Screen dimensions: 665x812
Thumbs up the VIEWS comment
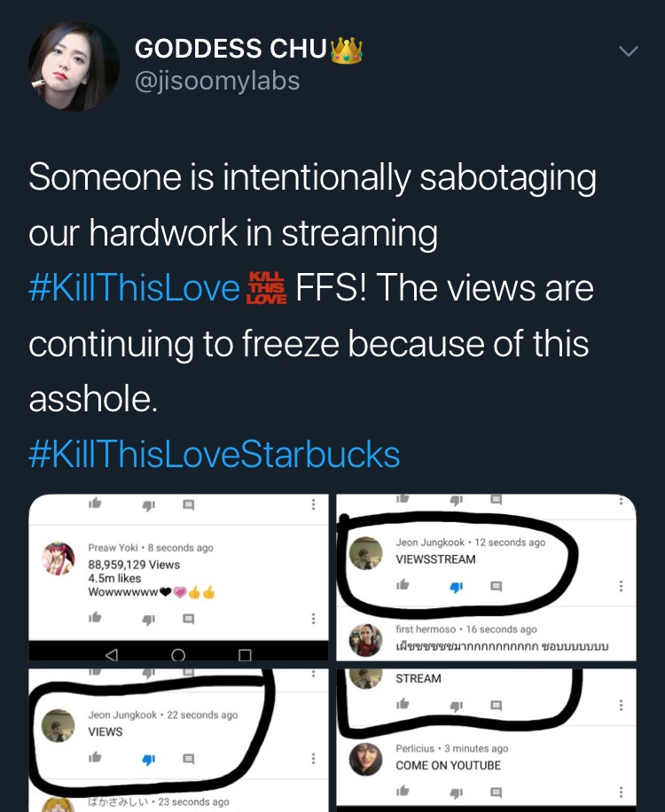[x=95, y=759]
